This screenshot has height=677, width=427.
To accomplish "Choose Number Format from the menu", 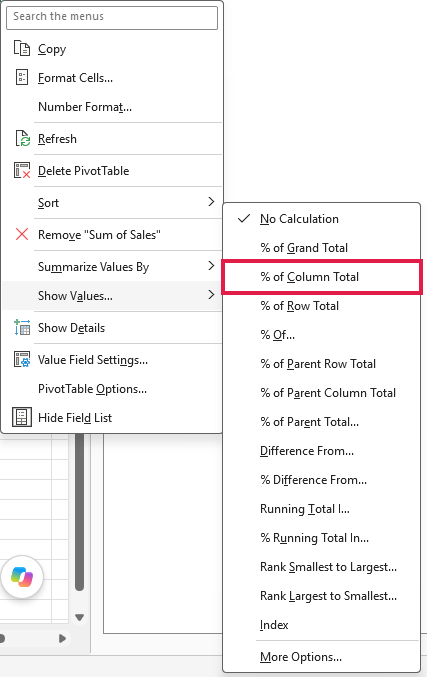I will (85, 107).
